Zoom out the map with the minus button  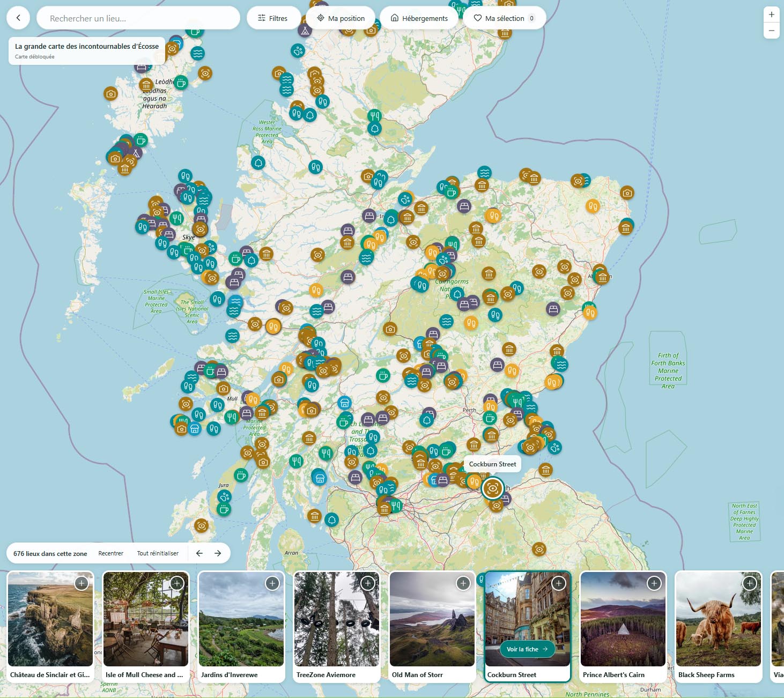[x=771, y=31]
